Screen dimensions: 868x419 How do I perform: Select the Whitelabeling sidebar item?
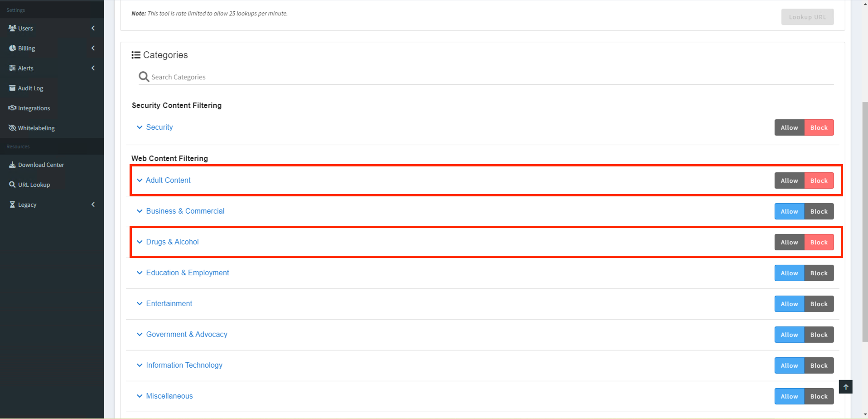(36, 128)
